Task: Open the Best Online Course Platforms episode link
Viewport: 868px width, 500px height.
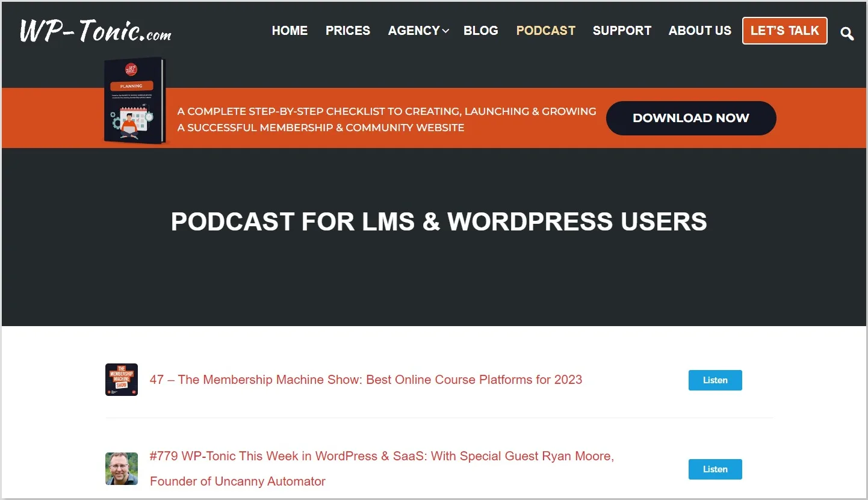Action: (366, 380)
